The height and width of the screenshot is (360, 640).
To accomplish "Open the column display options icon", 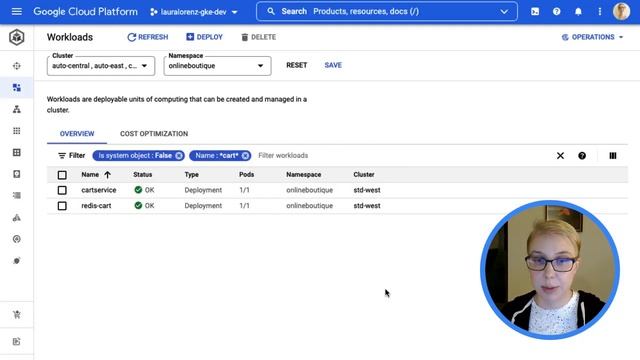I will [x=613, y=156].
